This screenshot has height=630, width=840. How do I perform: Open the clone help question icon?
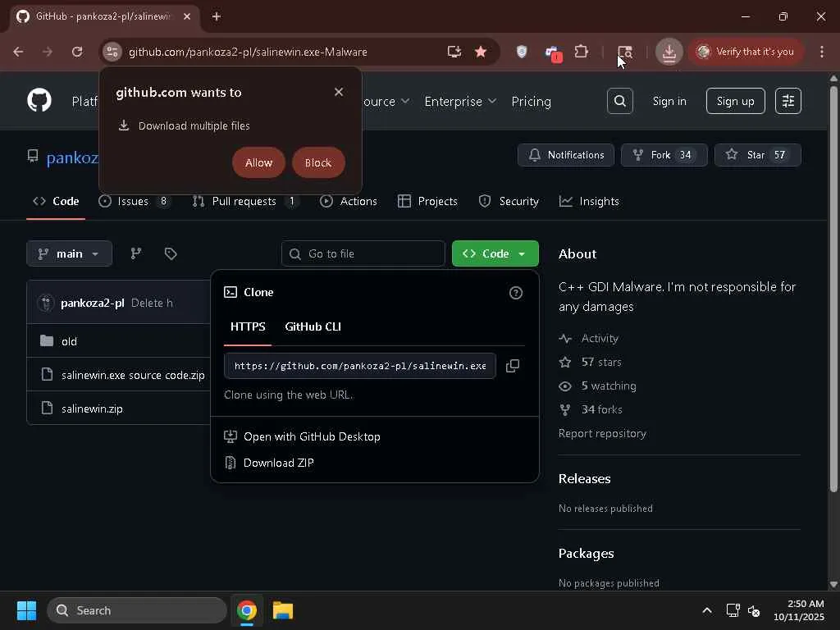click(x=515, y=293)
